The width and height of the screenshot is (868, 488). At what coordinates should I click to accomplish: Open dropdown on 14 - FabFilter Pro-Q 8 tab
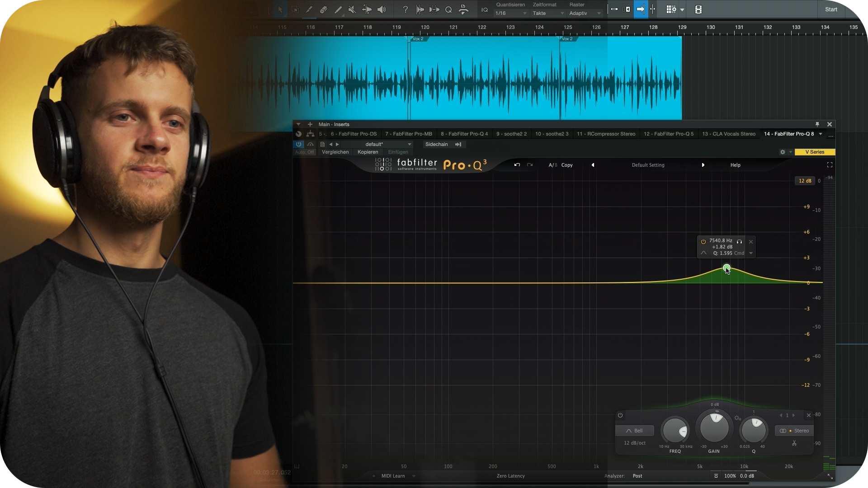click(x=821, y=134)
